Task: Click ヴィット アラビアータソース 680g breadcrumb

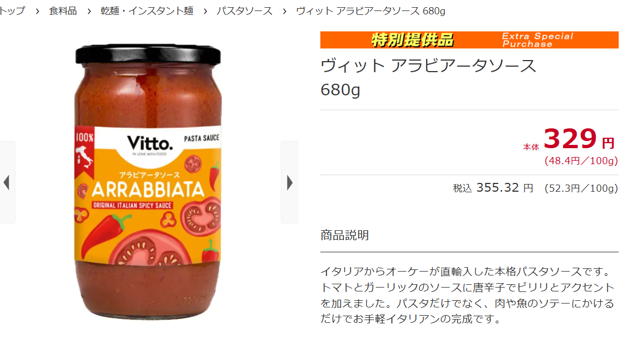Action: tap(370, 11)
